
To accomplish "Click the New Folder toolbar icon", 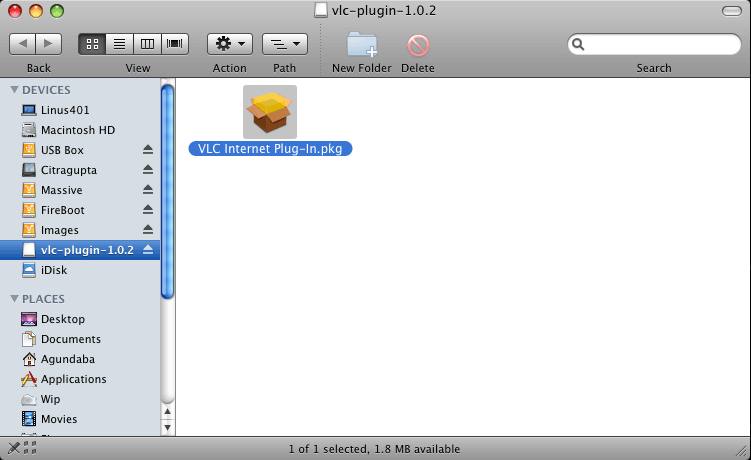I will 361,45.
